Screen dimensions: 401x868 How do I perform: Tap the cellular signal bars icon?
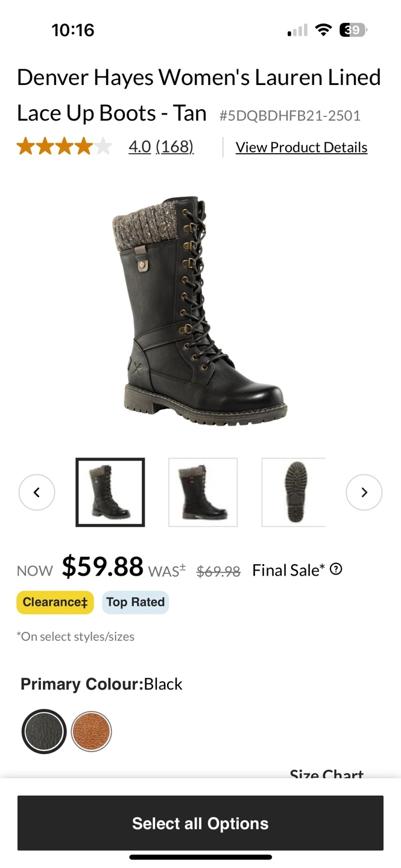[297, 30]
